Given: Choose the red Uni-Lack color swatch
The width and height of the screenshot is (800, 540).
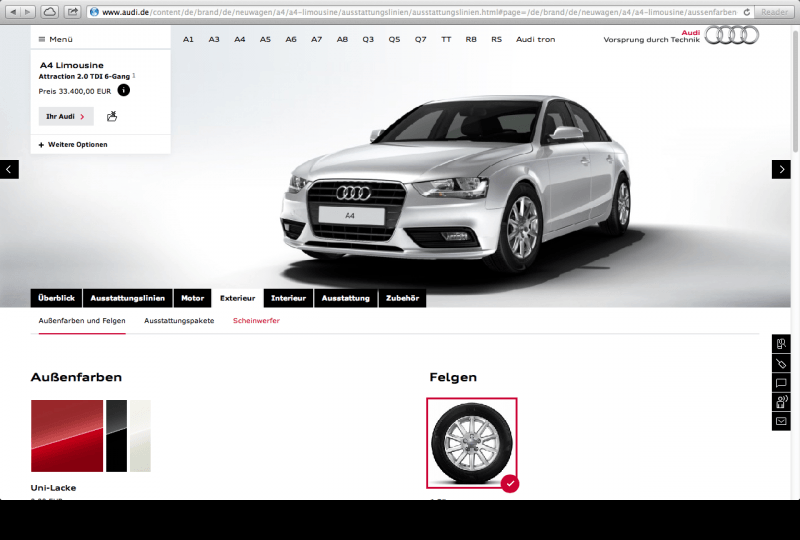Looking at the screenshot, I should 67,436.
